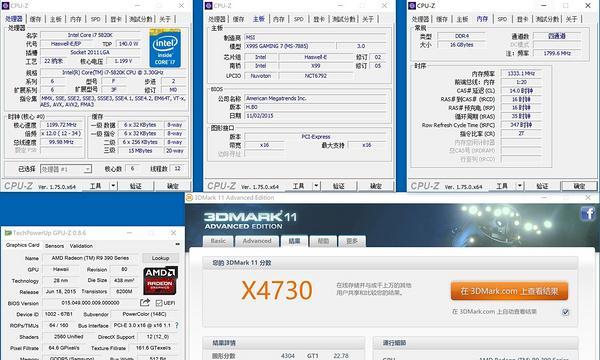Click the Socket 2011 LGA value
Screen dimensions: 600x360
(x=90, y=52)
